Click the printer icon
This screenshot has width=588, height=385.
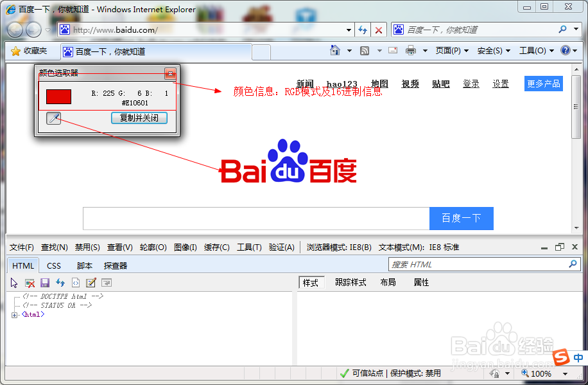click(x=411, y=50)
